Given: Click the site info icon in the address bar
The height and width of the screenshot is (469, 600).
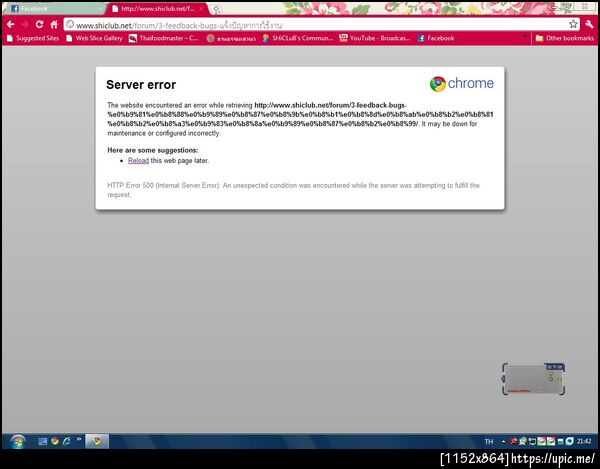Looking at the screenshot, I should tap(70, 24).
